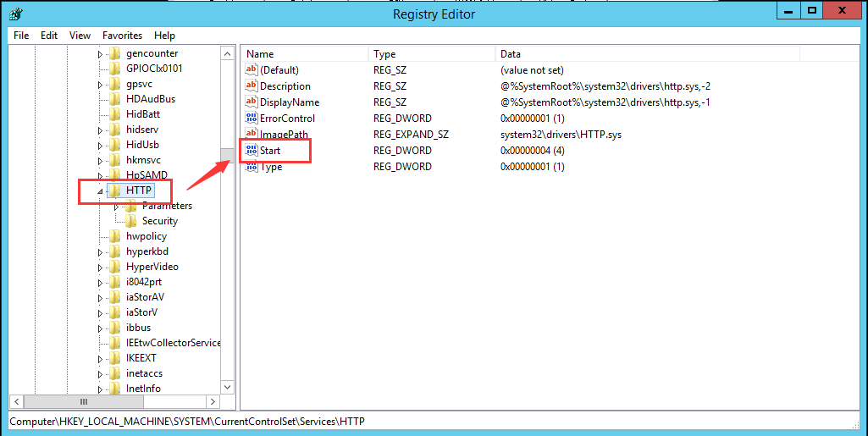Click the gpsvc folder icon
Screen dimensions: 868x436
(x=114, y=84)
